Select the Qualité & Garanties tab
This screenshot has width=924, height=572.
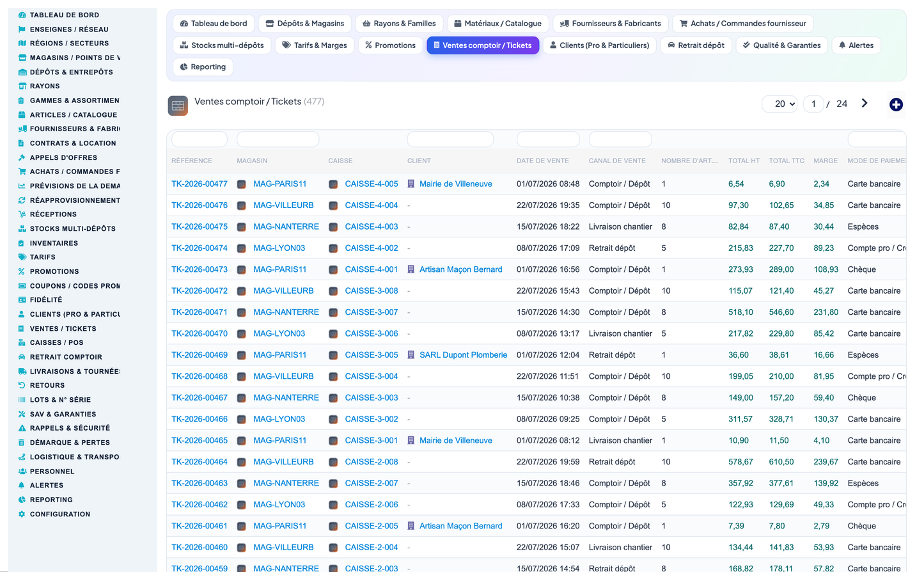click(x=782, y=45)
